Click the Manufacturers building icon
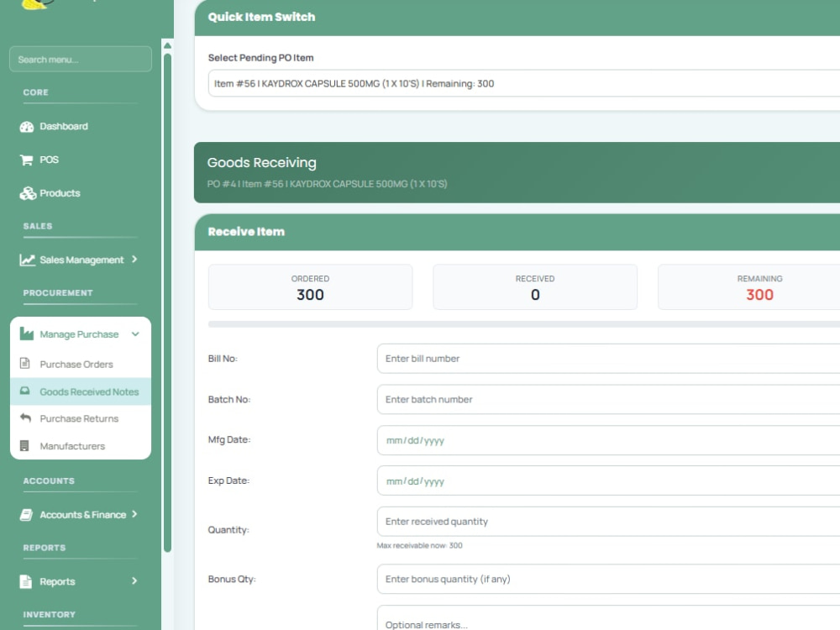 click(x=24, y=446)
